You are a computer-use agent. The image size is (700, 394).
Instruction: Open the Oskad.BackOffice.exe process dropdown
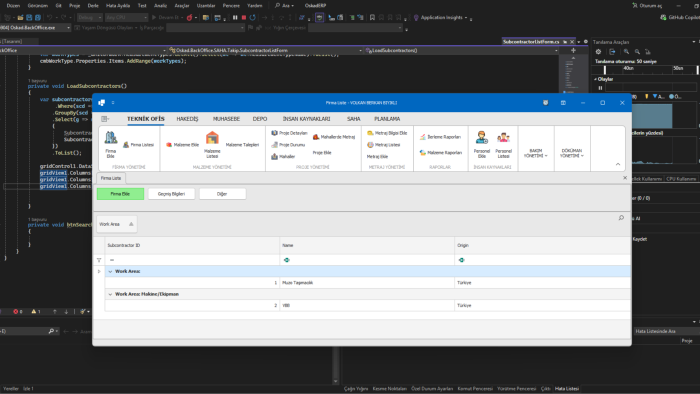coord(35,28)
